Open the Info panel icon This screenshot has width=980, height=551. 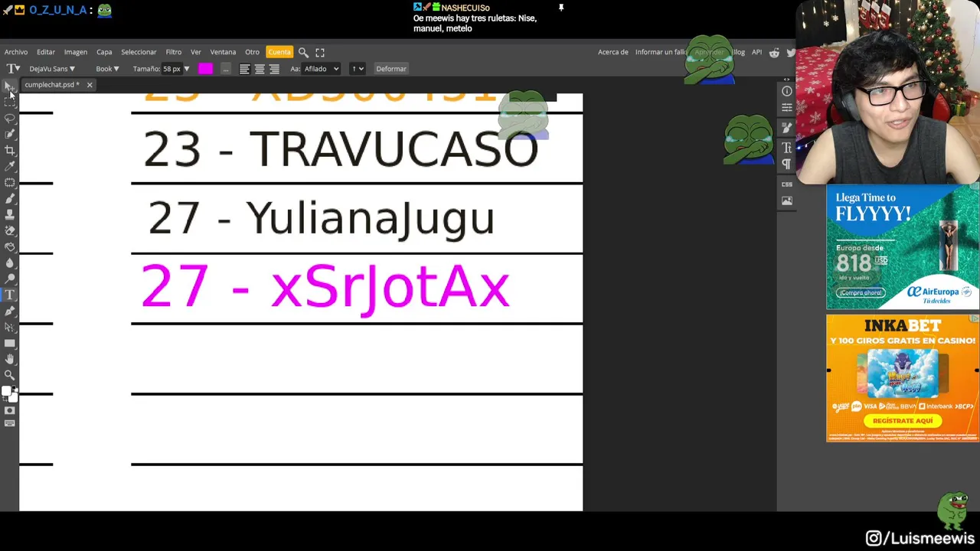[x=786, y=92]
